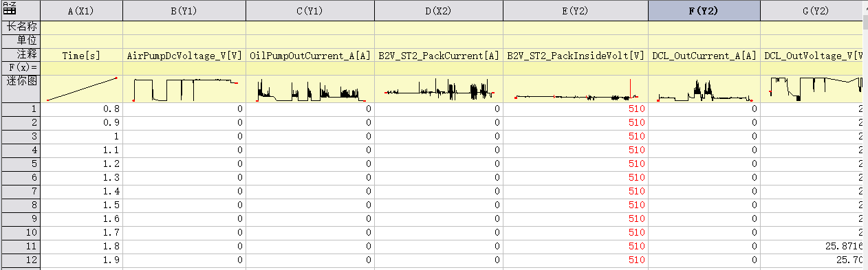The width and height of the screenshot is (868, 270).
Task: Click the OilPumpOutCurrent_A[A] comment cell
Action: tap(310, 55)
